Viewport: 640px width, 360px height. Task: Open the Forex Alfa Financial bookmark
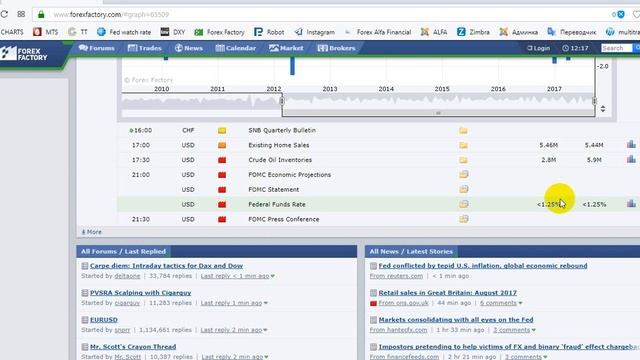[378, 32]
